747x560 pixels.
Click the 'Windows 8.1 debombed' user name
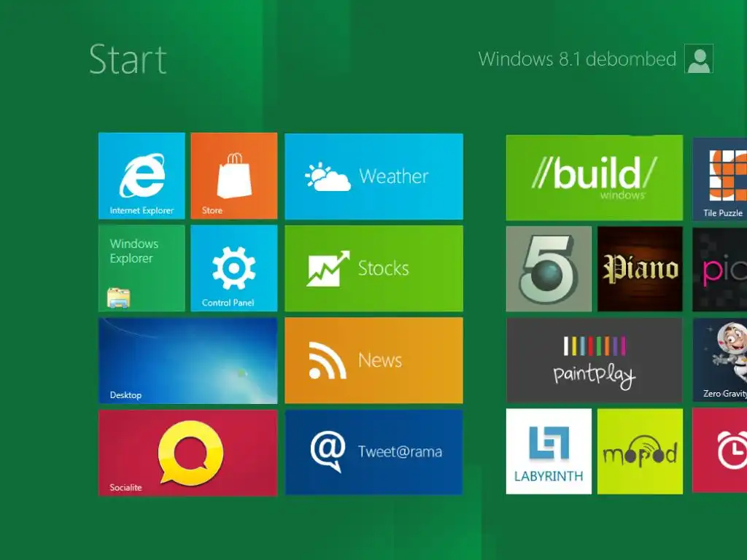pos(578,59)
